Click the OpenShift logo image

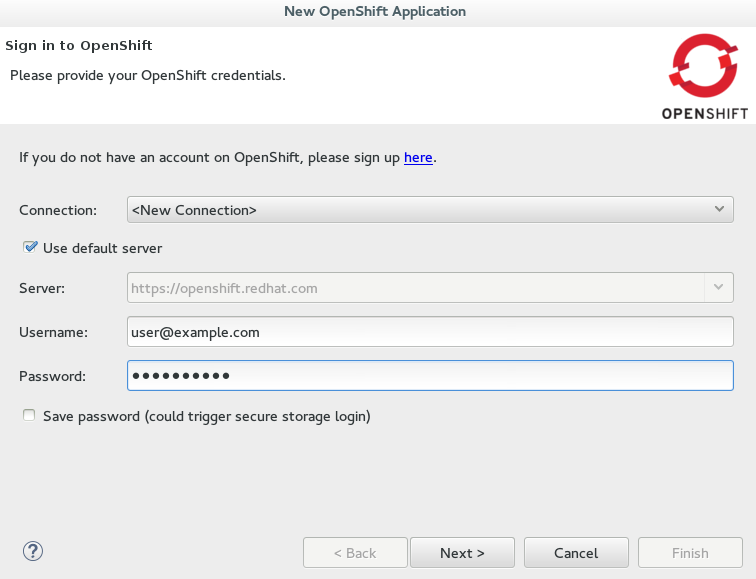point(704,77)
